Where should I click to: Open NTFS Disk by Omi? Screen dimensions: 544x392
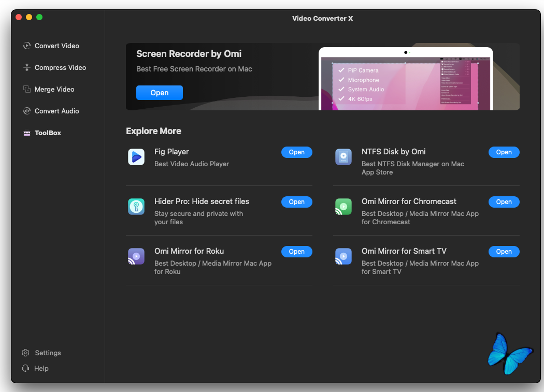pyautogui.click(x=504, y=152)
